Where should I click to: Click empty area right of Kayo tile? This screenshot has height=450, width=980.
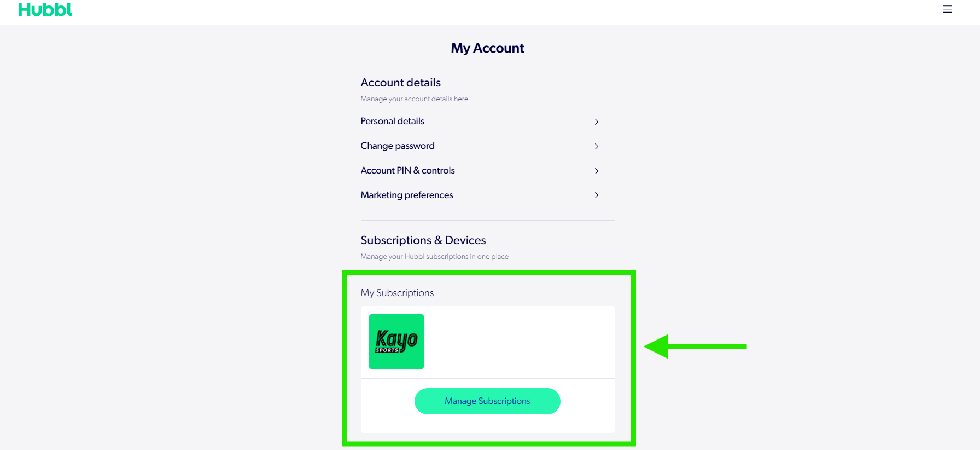pos(520,342)
